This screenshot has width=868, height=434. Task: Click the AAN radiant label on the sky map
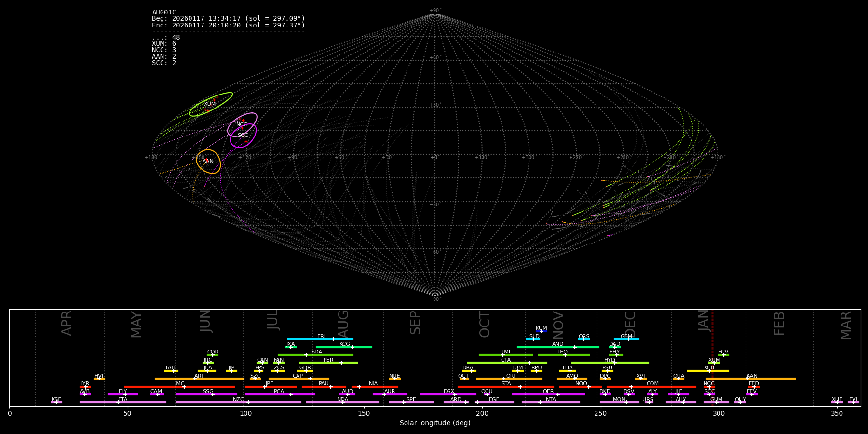pyautogui.click(x=208, y=161)
